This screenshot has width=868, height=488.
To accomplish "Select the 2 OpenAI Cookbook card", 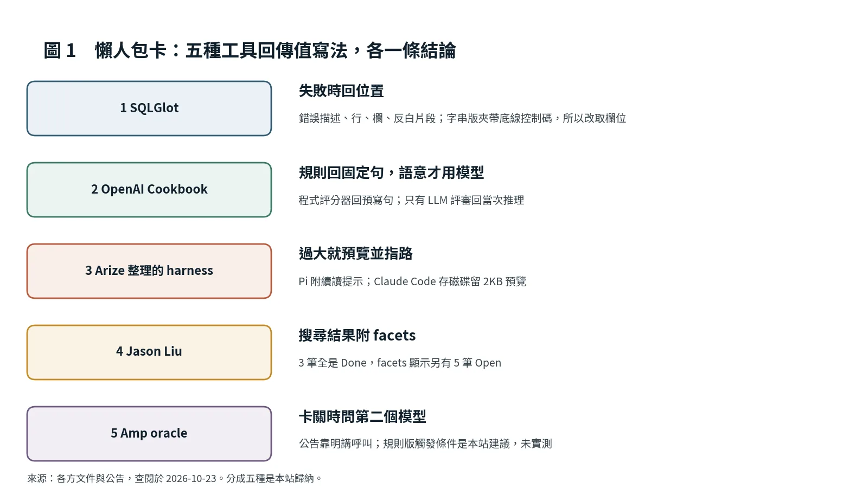I will 149,190.
